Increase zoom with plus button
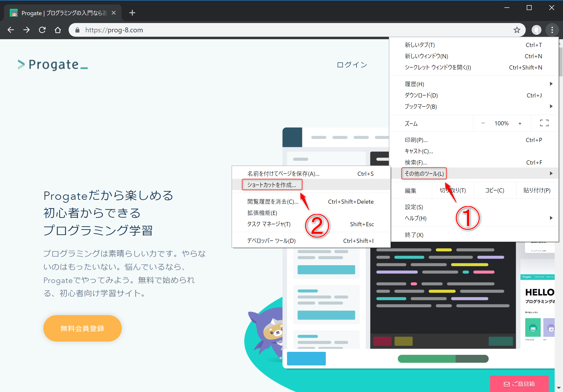This screenshot has height=392, width=563. pyautogui.click(x=520, y=123)
